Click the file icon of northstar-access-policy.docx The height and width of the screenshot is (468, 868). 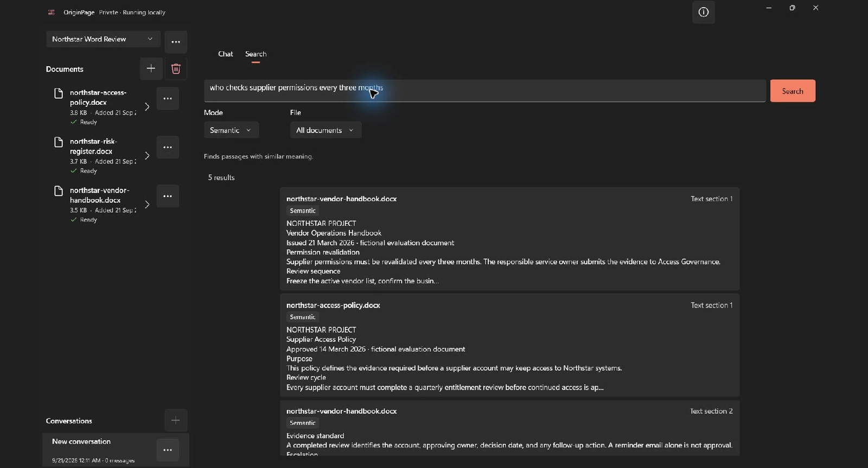click(59, 93)
